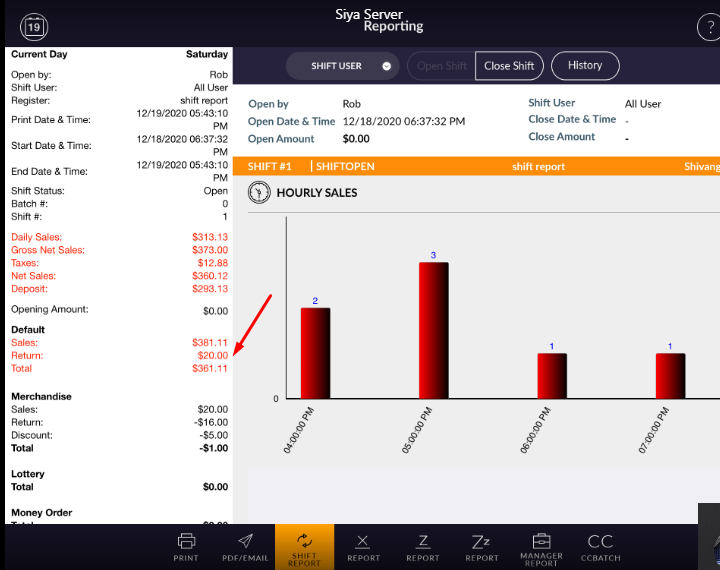This screenshot has width=720, height=570.
Task: Open the Manager Report briefcase icon
Action: click(x=541, y=547)
